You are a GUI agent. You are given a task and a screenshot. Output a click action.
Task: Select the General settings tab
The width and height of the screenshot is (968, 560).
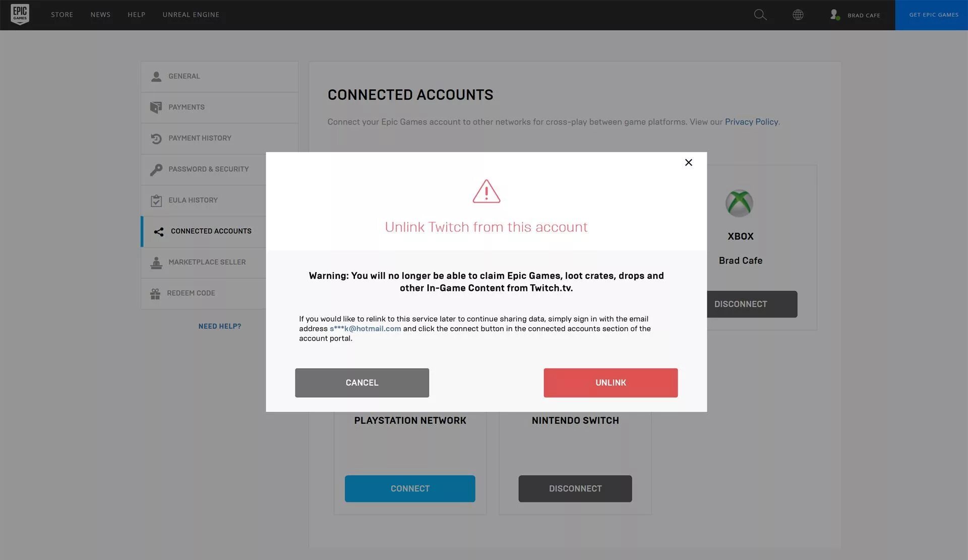pyautogui.click(x=219, y=77)
